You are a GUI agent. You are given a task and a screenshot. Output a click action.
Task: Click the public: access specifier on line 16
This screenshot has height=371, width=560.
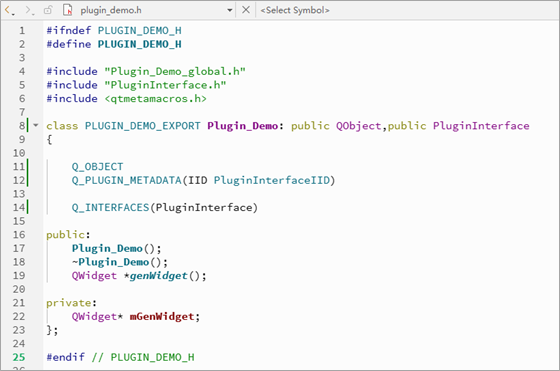(x=68, y=235)
